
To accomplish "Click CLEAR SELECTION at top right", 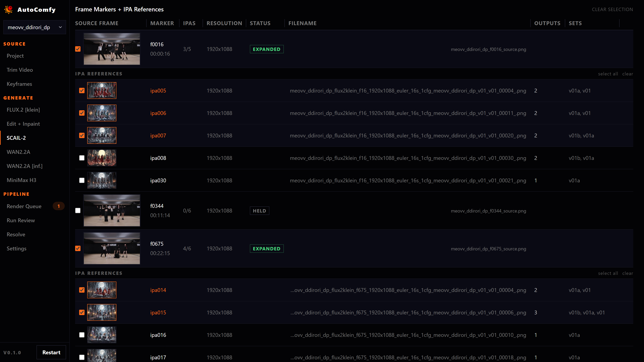I will pos(612,10).
